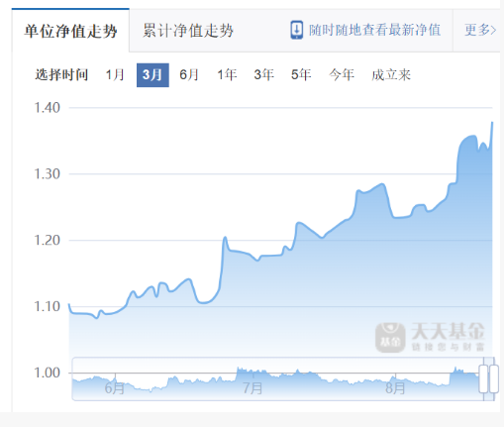The height and width of the screenshot is (427, 504).
Task: Select the 3月 time range
Action: pos(152,75)
